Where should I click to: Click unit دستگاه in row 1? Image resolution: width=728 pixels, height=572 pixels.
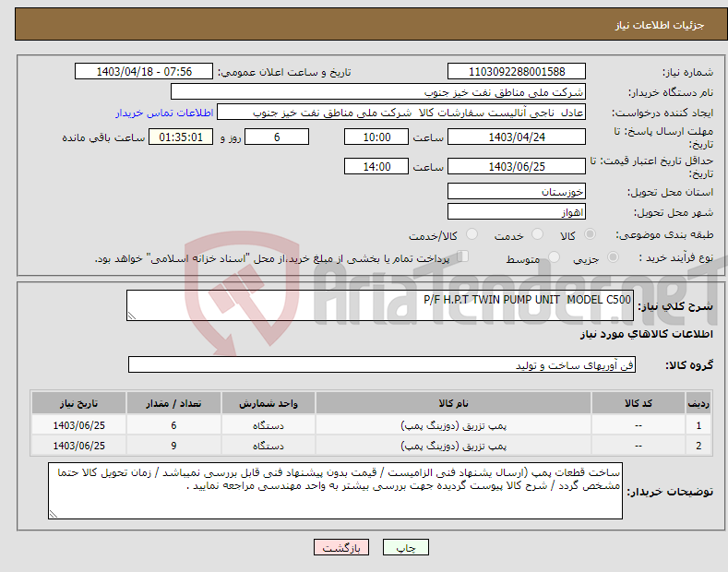269,425
